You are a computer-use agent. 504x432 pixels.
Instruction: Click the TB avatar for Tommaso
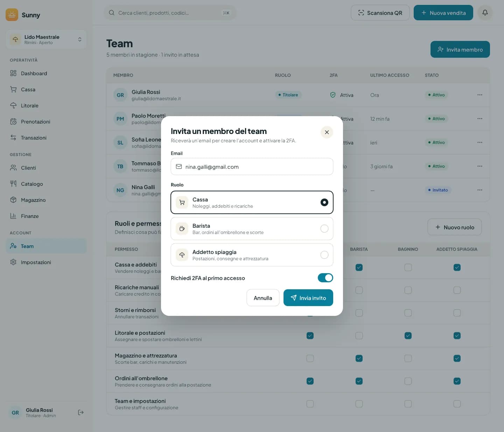pyautogui.click(x=120, y=167)
